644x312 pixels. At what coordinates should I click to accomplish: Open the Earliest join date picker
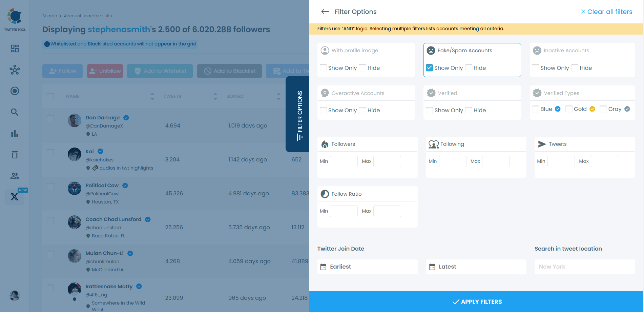368,267
